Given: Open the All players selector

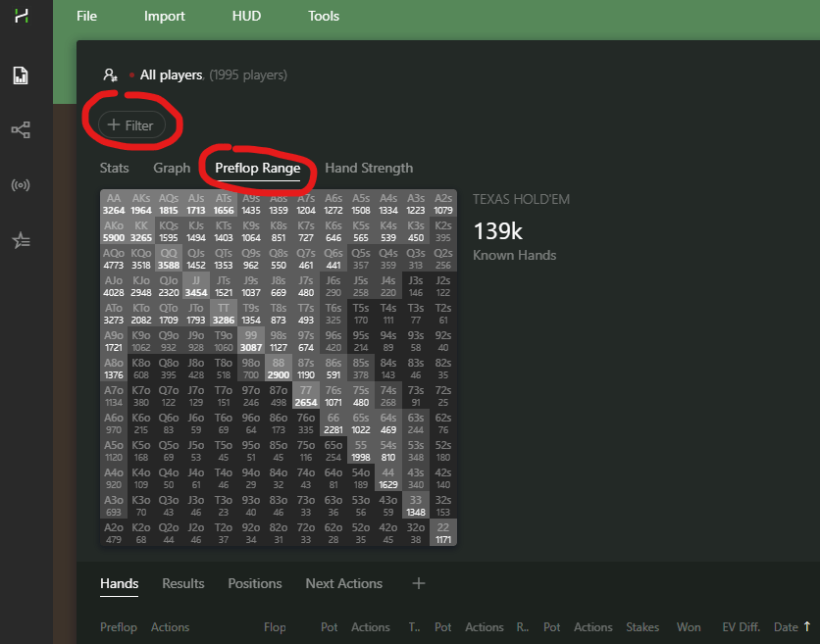Looking at the screenshot, I should point(171,74).
